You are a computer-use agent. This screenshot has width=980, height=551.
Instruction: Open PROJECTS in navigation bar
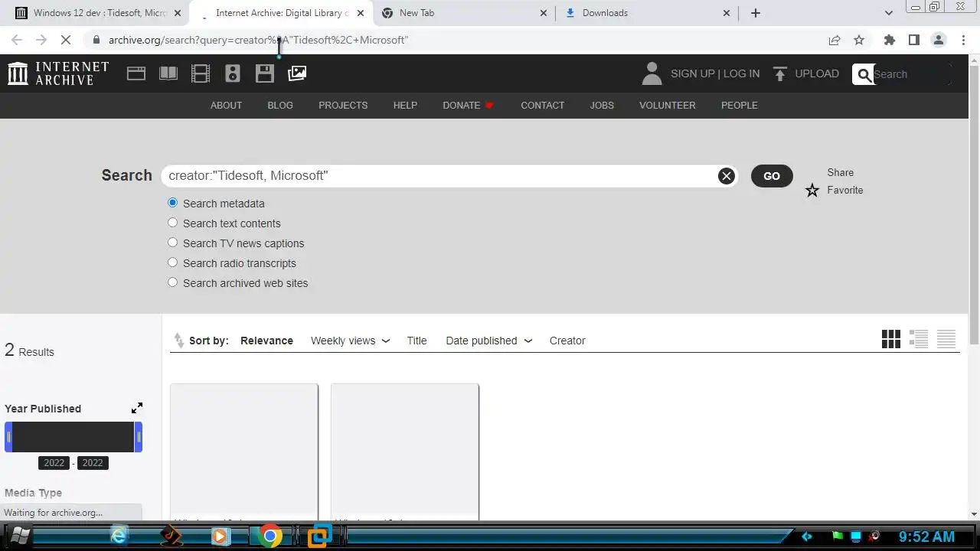pos(343,106)
